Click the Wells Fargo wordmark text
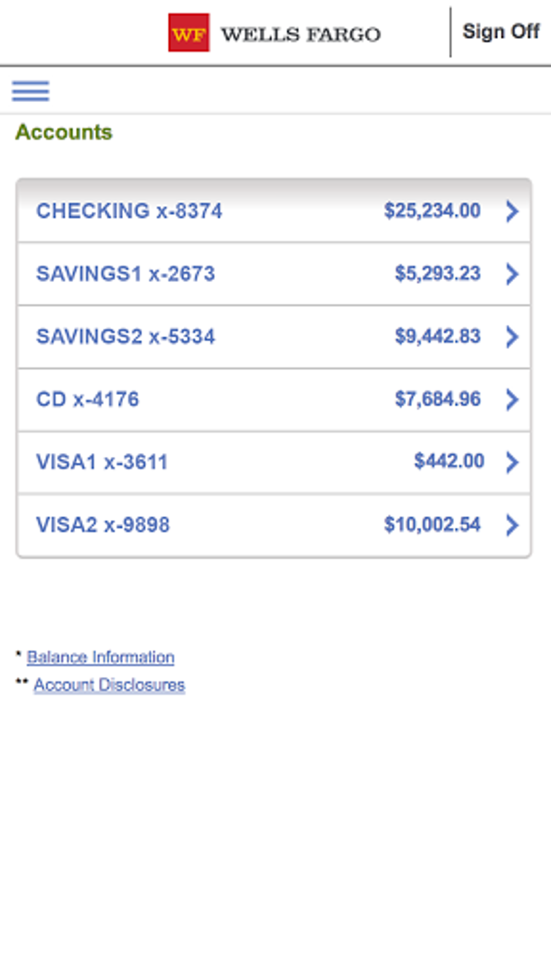 (x=301, y=35)
